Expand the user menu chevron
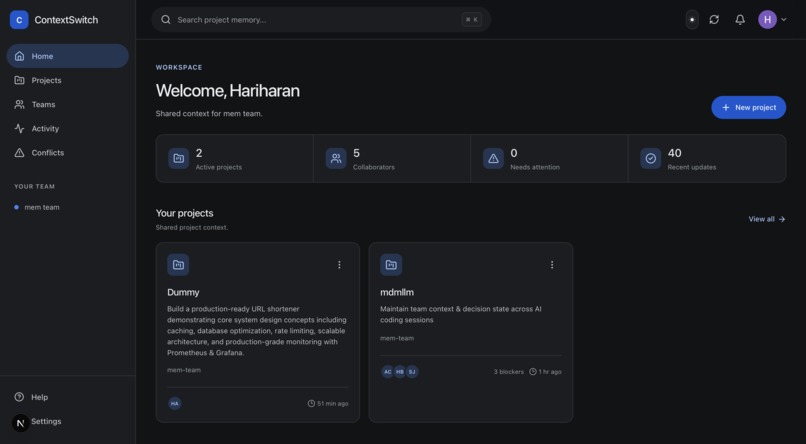This screenshot has height=444, width=806. tap(783, 20)
